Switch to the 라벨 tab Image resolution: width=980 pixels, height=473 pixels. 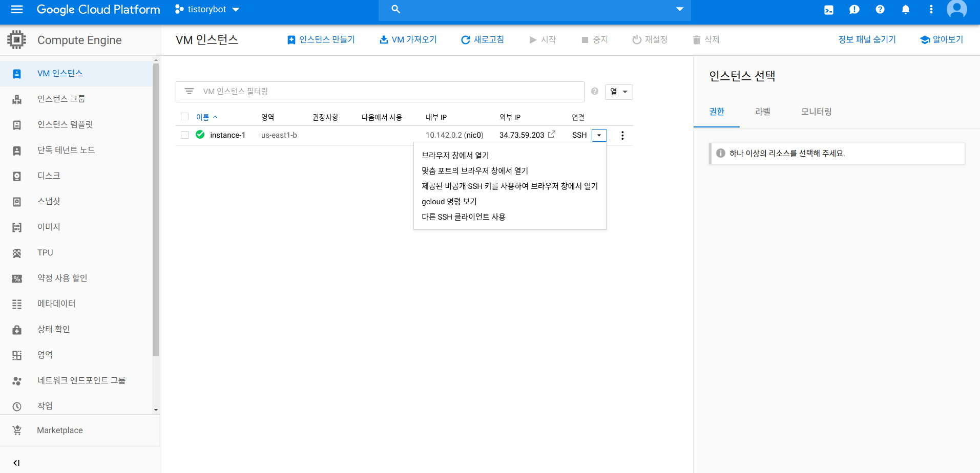(763, 112)
